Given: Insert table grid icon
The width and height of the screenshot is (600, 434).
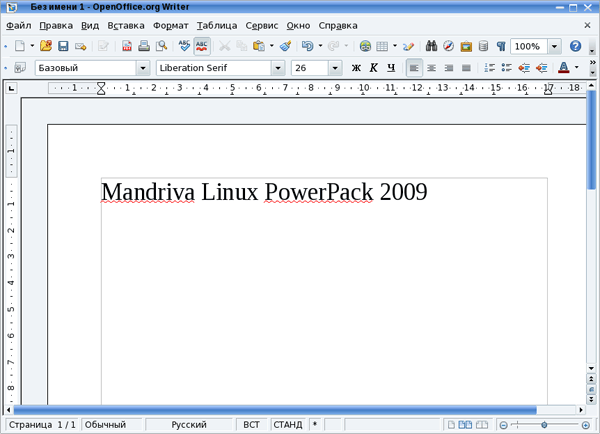Looking at the screenshot, I should [382, 46].
